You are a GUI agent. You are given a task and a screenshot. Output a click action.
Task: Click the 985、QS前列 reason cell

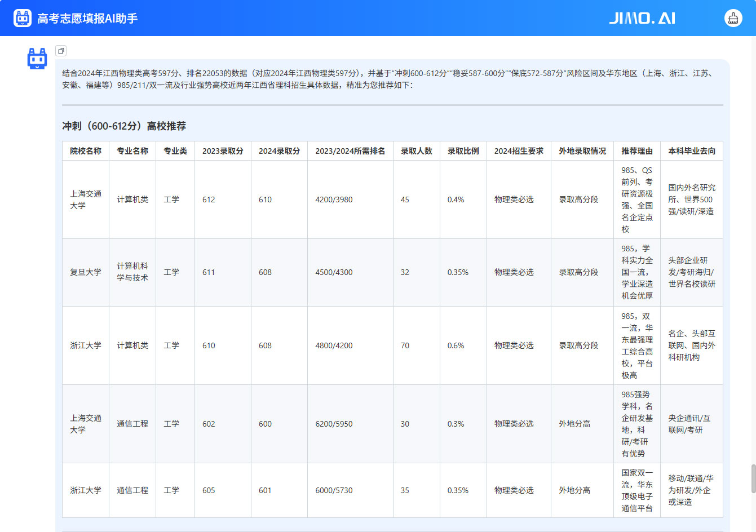[x=637, y=200]
